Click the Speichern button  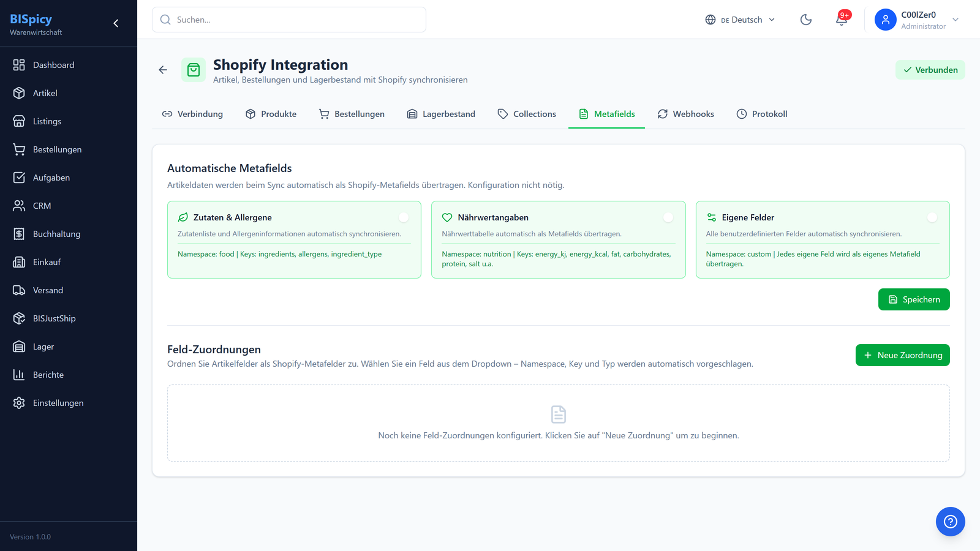coord(914,299)
